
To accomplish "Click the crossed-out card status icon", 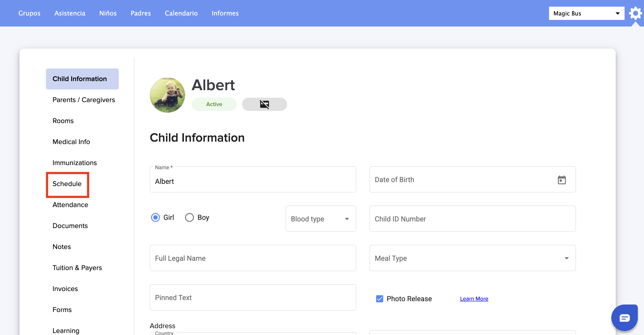I will point(264,104).
